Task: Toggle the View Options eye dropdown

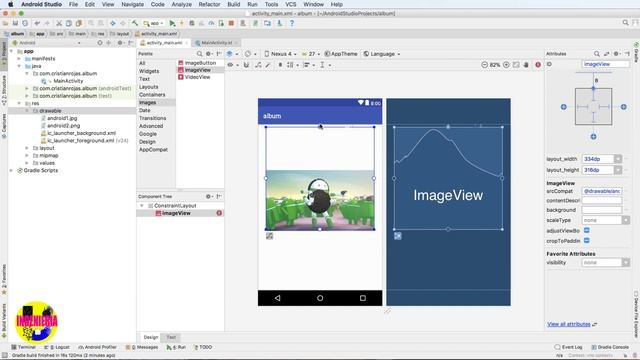Action: [233, 65]
